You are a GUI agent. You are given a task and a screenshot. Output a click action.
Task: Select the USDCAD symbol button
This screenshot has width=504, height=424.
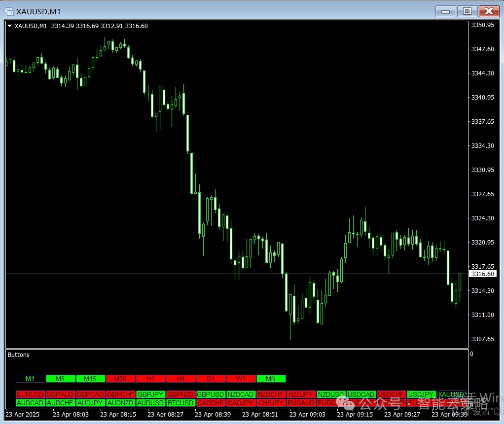[361, 394]
